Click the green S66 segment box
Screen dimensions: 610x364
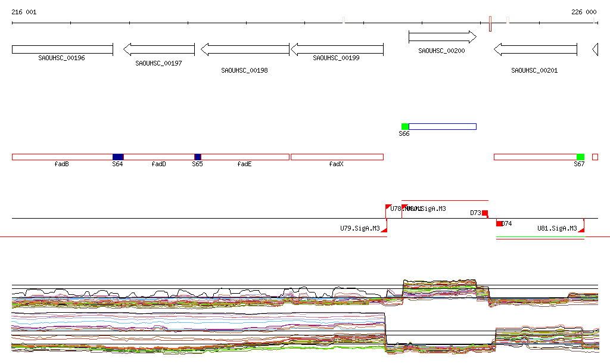point(405,126)
